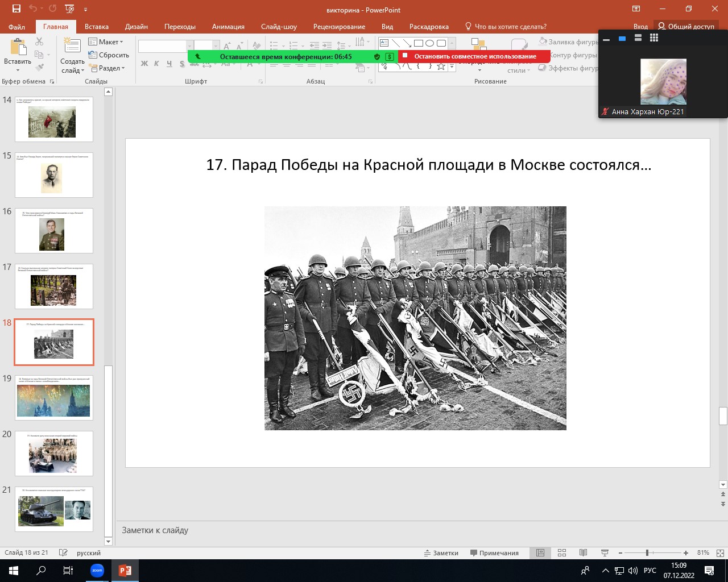The width and height of the screenshot is (728, 582).
Task: Switch to the Переходы tab
Action: tap(180, 27)
